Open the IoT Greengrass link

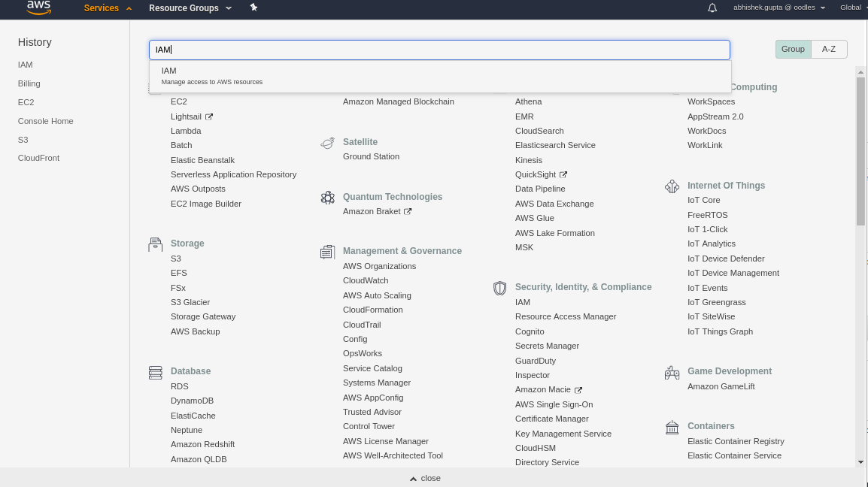tap(716, 302)
